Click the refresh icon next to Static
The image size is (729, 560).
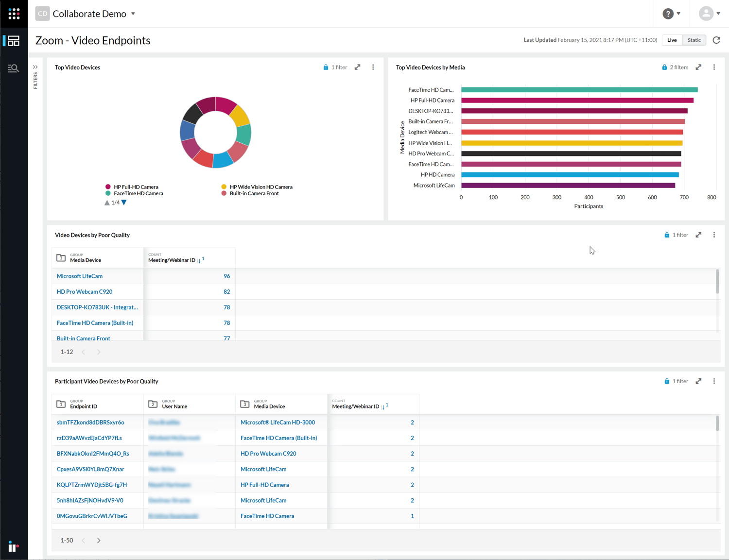coord(716,40)
